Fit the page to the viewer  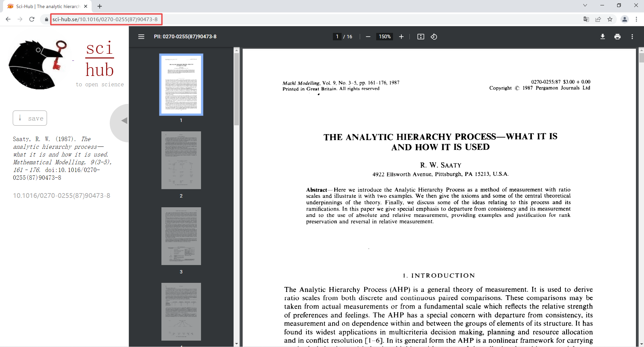420,37
